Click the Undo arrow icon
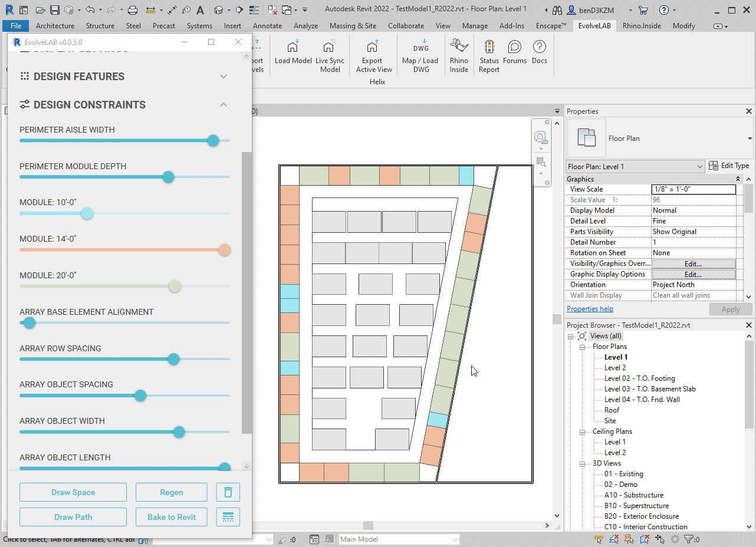The height and width of the screenshot is (547, 756). (x=90, y=10)
